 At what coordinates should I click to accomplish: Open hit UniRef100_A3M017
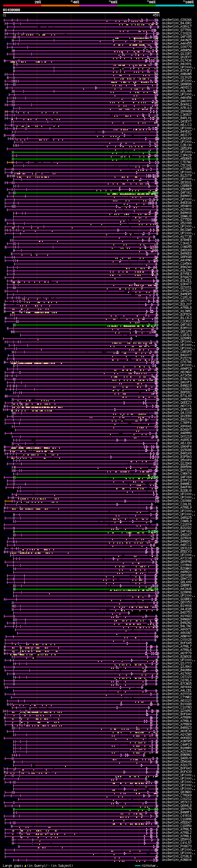pos(177,26)
